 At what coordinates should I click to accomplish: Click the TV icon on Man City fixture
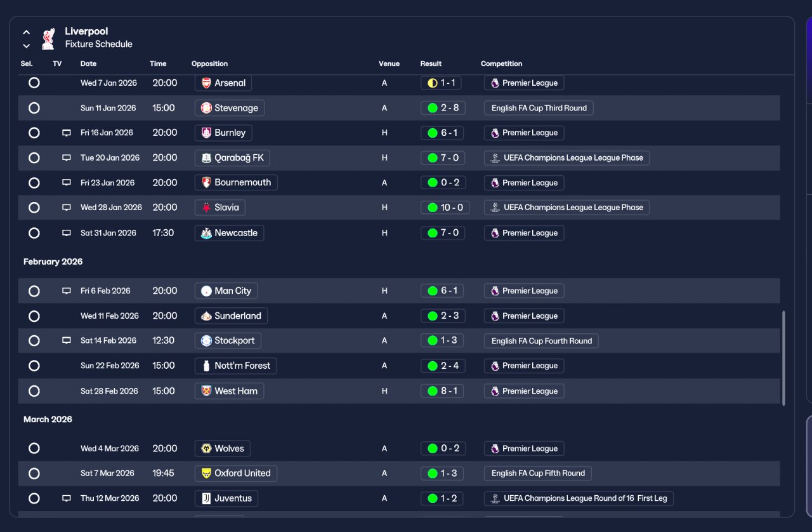pos(67,291)
